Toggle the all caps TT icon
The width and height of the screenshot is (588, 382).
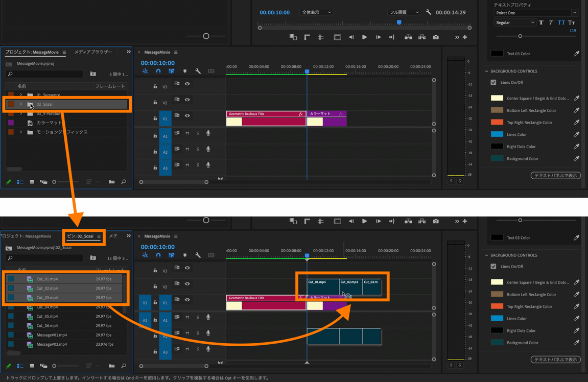pyautogui.click(x=561, y=22)
